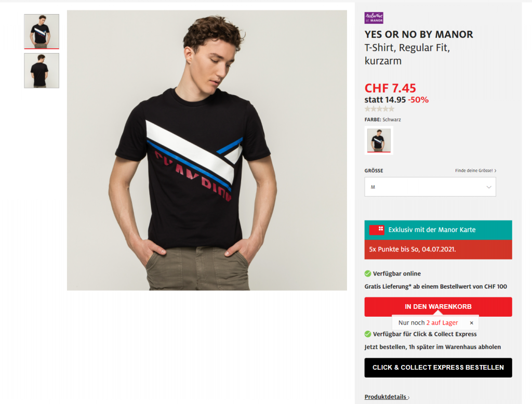Close the 'Nur noch 2 auf Lager' tooltip
532x404 pixels.
471,323
